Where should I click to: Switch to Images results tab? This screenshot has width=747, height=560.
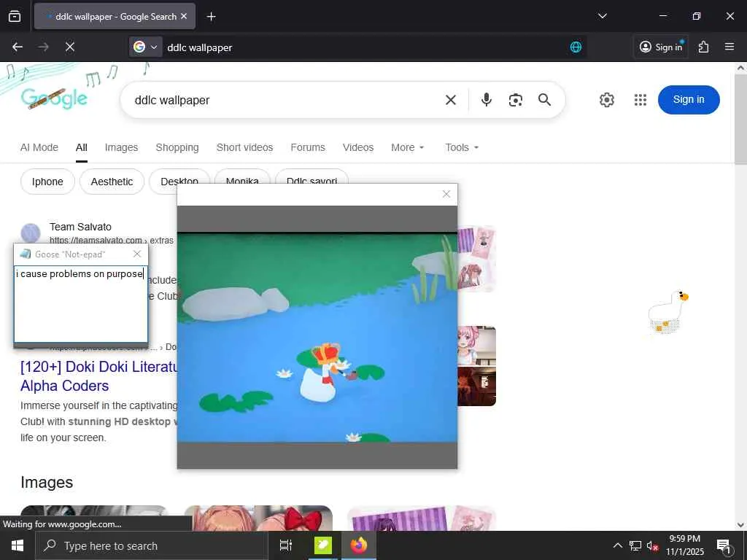pyautogui.click(x=122, y=147)
